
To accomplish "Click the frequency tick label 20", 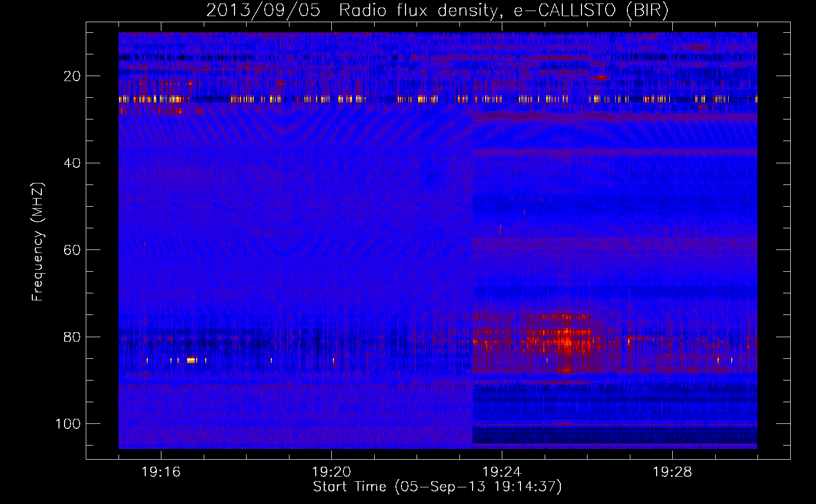I will pos(73,76).
